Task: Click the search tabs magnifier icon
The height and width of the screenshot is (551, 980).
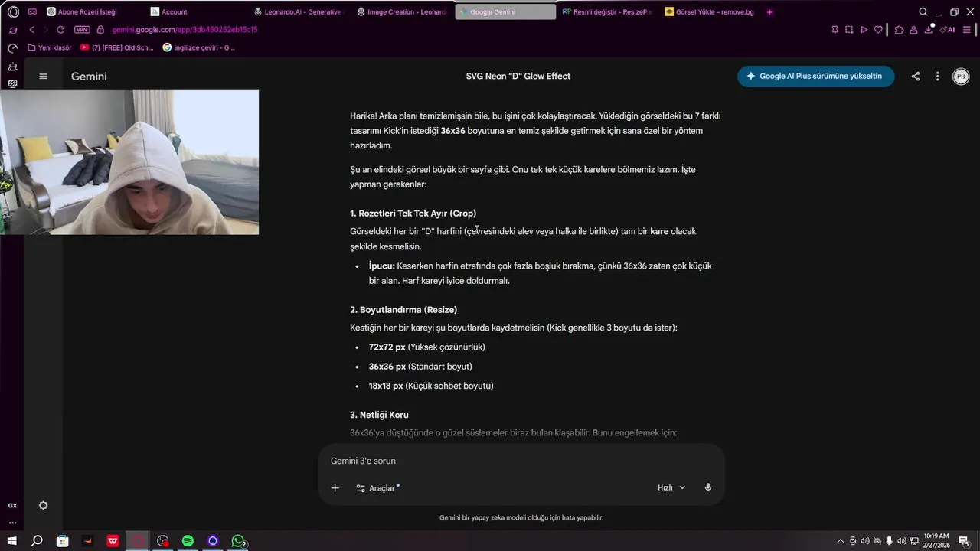Action: click(923, 11)
